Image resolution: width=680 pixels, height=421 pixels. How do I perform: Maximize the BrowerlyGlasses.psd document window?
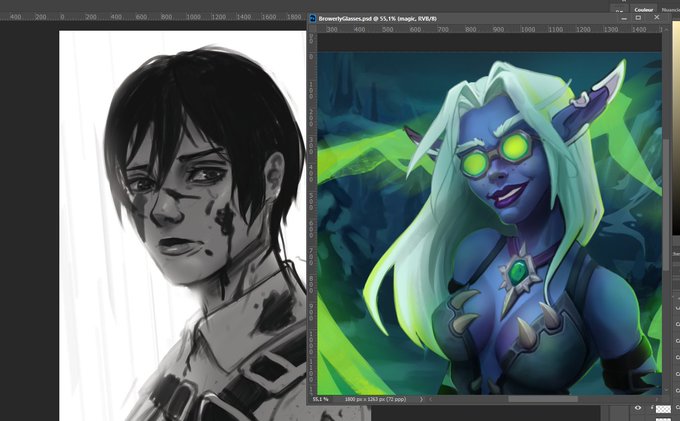[638, 18]
